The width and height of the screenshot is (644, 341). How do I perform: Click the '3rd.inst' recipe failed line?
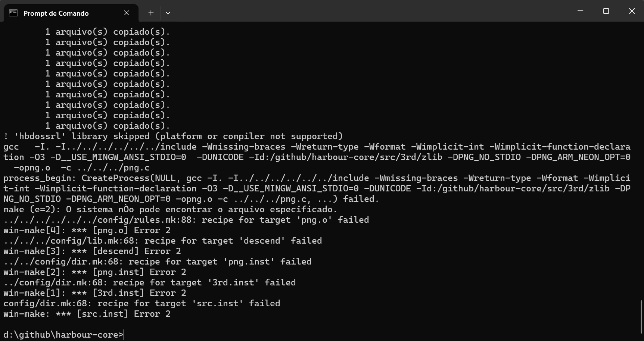149,282
